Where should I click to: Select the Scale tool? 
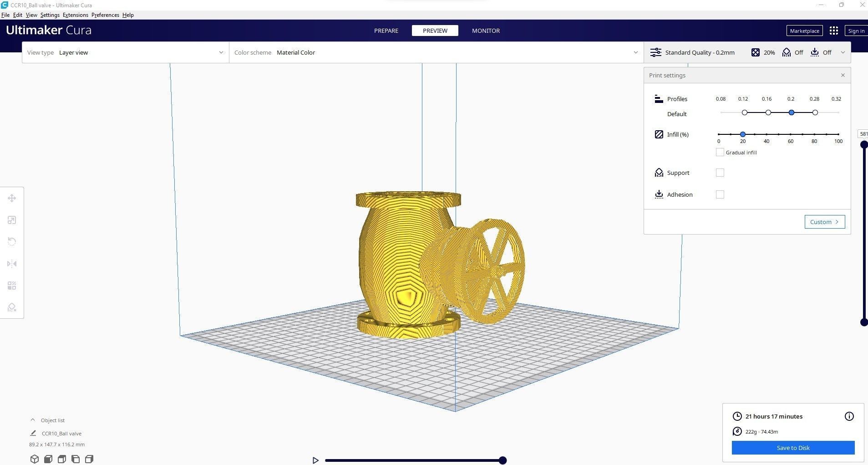point(12,220)
